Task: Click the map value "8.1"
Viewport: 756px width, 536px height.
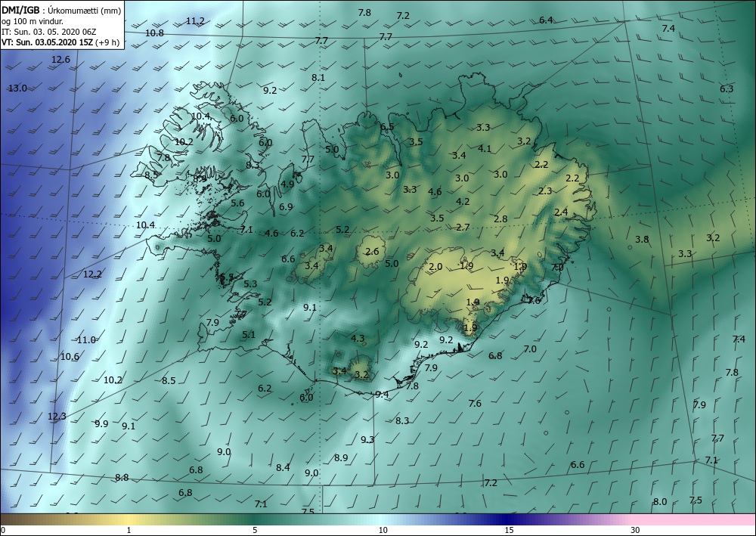Action: 318,78
